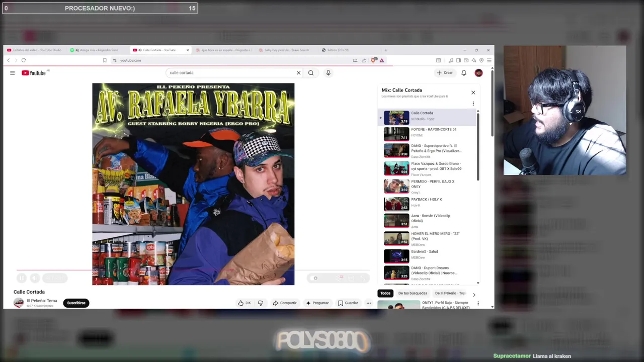Switch to the YouTube Studio tab
The width and height of the screenshot is (644, 362).
coord(34,50)
